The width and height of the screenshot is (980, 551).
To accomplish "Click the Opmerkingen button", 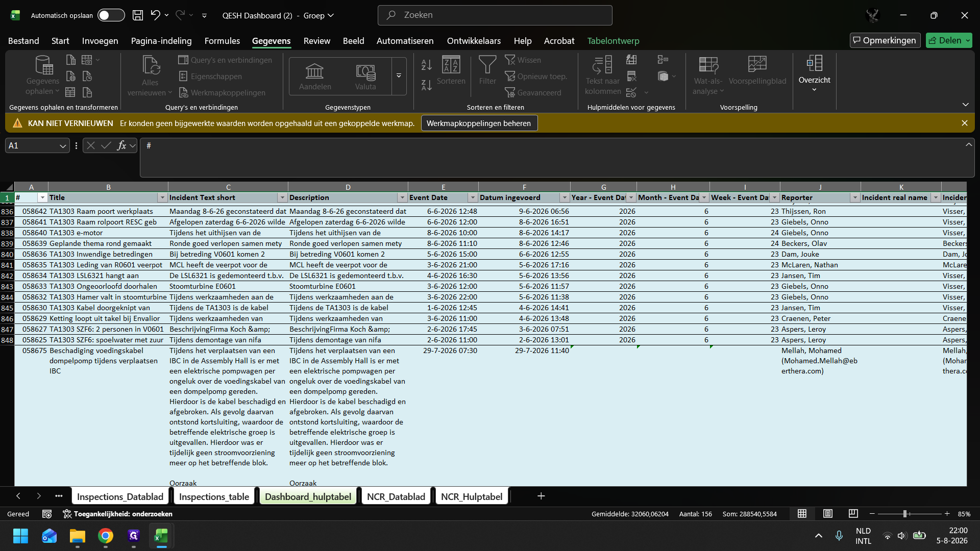I will coord(885,40).
